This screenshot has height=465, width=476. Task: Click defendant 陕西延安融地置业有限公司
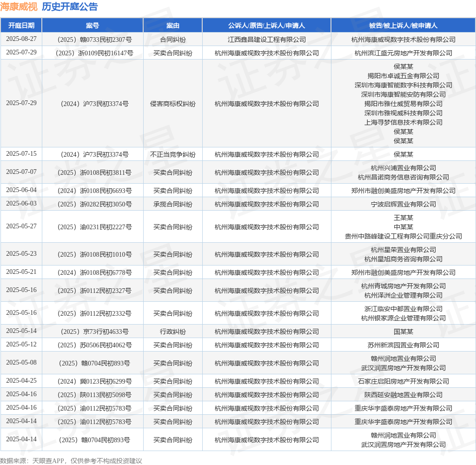pyautogui.click(x=403, y=395)
